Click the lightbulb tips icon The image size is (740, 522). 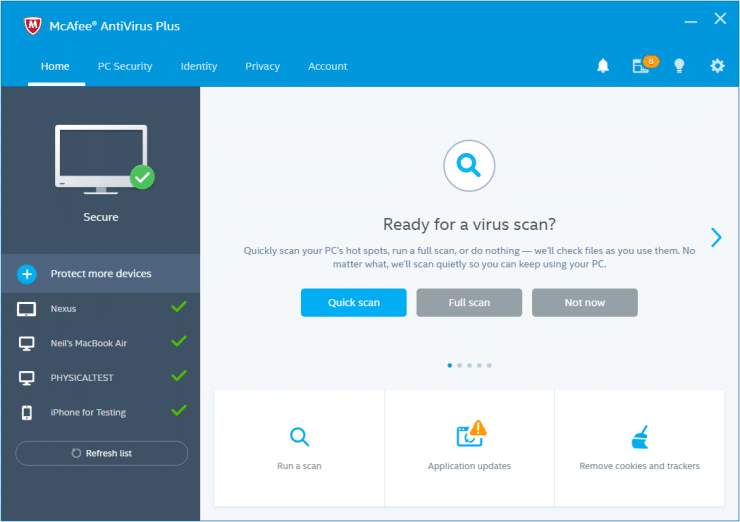click(679, 66)
